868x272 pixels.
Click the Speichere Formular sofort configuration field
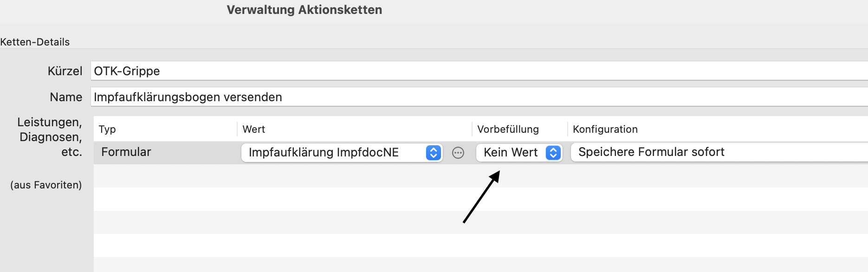click(x=719, y=152)
